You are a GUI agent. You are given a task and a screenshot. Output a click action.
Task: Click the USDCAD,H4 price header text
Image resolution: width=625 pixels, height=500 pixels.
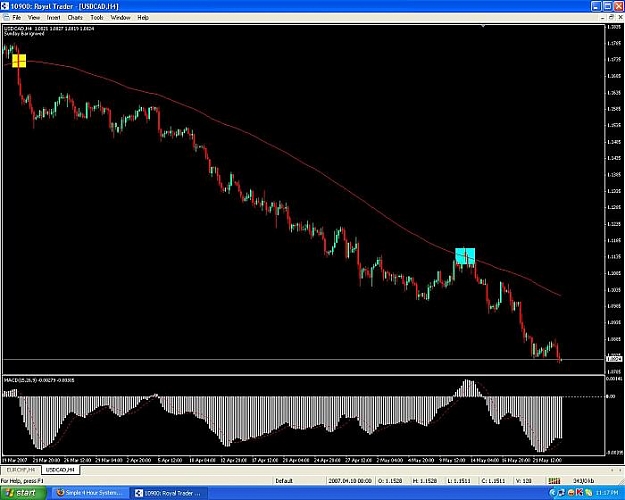pos(49,28)
